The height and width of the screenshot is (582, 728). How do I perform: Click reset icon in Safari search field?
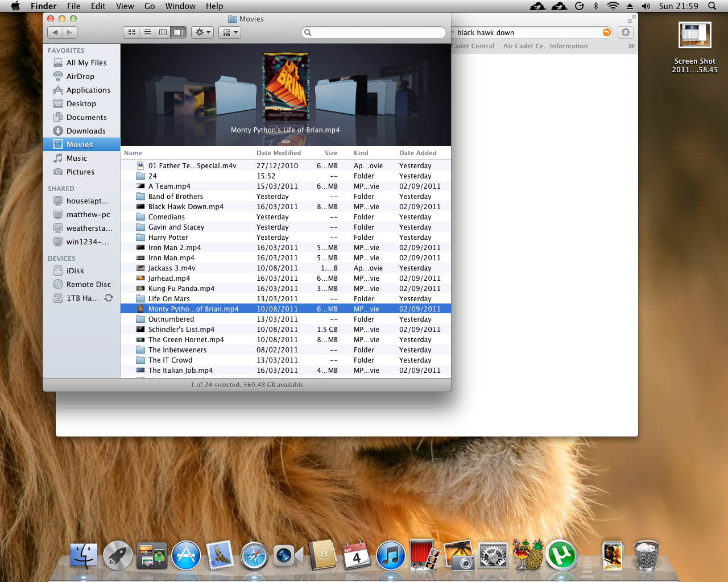point(607,32)
